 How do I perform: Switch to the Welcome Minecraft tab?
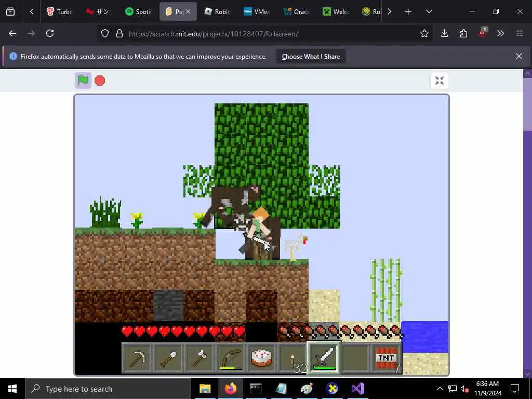336,11
